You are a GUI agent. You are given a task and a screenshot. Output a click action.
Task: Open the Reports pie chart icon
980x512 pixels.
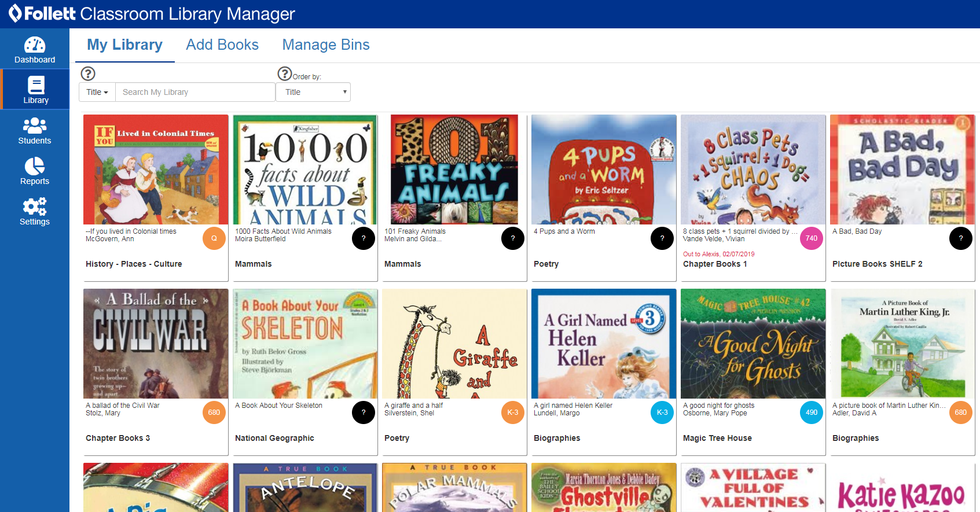[x=35, y=166]
